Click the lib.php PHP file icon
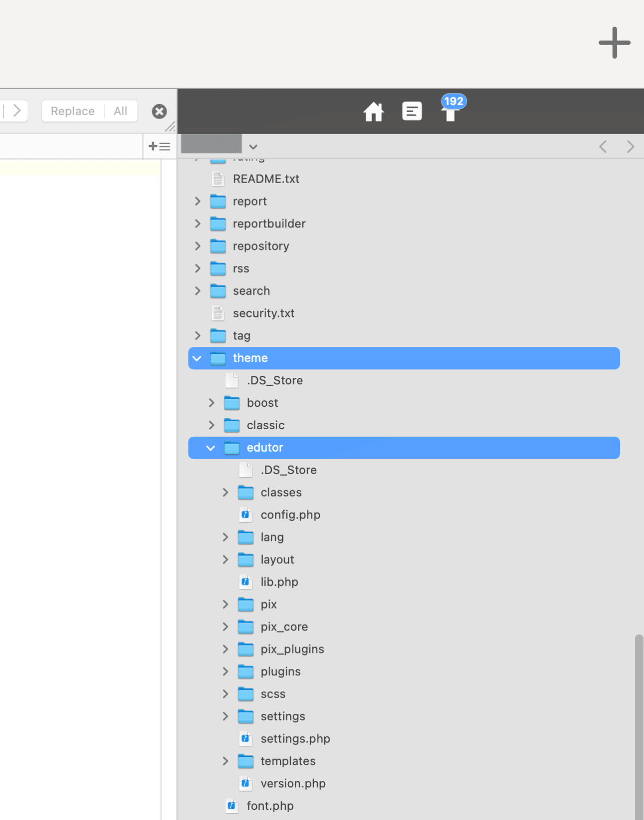Image resolution: width=644 pixels, height=820 pixels. (246, 582)
